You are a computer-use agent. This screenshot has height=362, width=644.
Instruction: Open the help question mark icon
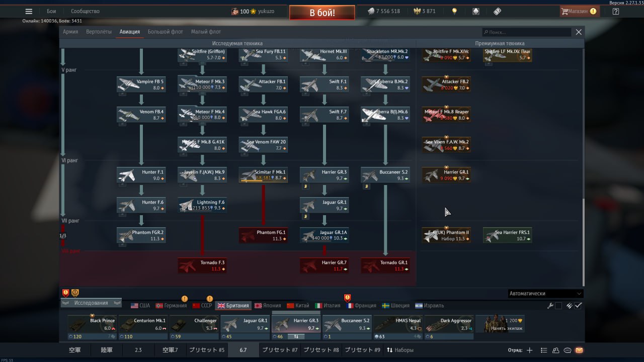click(x=616, y=11)
